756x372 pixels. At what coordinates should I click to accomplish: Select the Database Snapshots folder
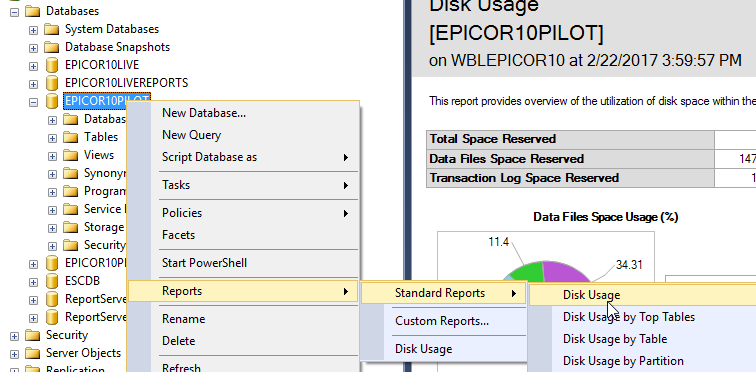(x=118, y=47)
